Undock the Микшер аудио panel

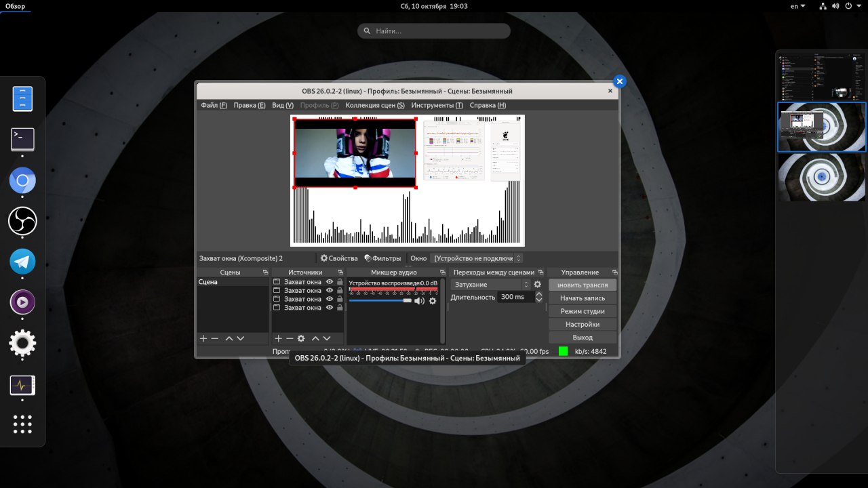(x=441, y=272)
